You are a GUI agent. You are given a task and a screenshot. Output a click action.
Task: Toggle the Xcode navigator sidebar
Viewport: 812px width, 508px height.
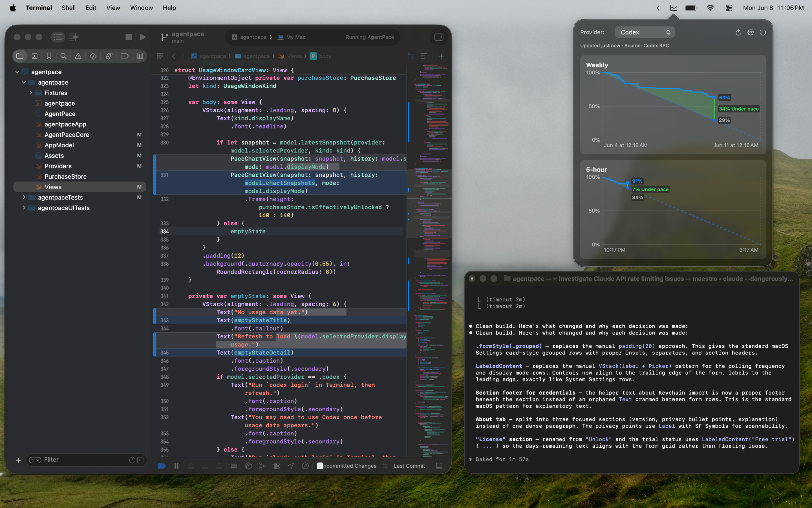point(58,37)
